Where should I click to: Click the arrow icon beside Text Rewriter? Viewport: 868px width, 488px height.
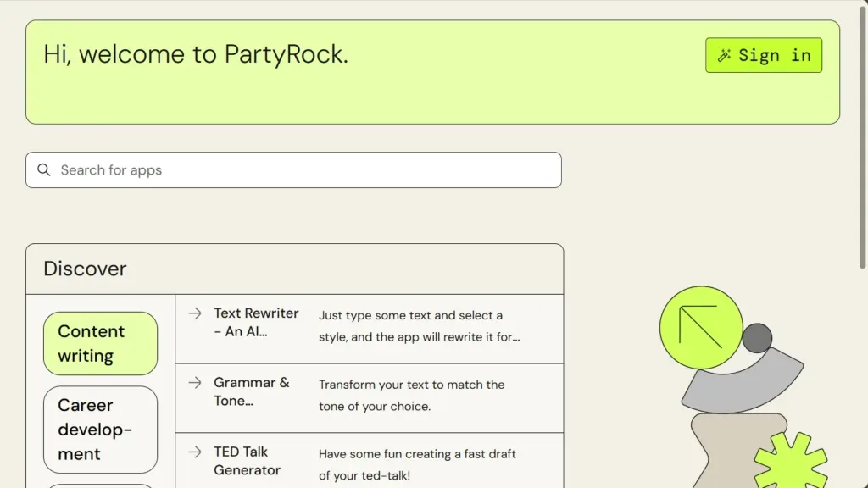[195, 313]
